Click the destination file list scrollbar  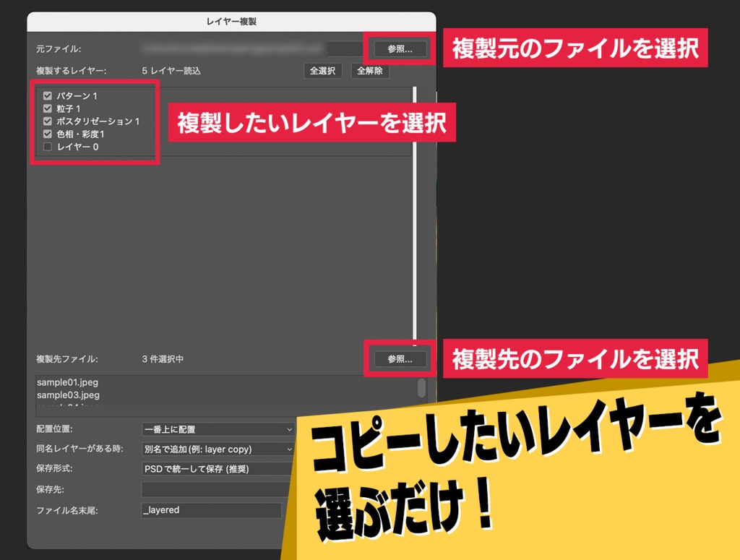[421, 388]
